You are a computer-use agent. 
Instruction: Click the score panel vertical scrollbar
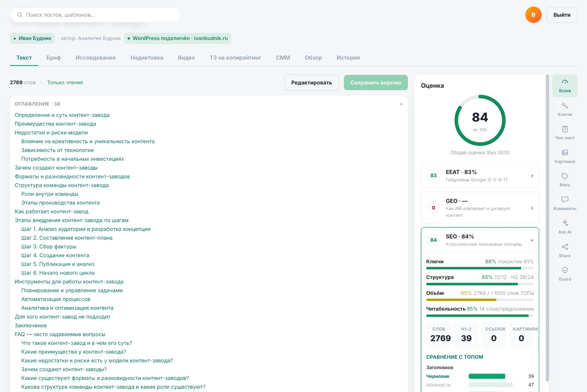pos(547,228)
